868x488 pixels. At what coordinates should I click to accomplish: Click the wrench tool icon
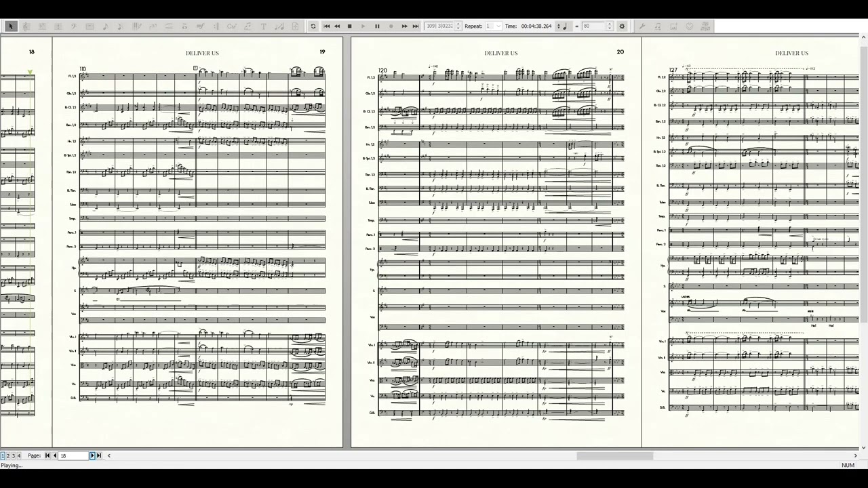642,26
